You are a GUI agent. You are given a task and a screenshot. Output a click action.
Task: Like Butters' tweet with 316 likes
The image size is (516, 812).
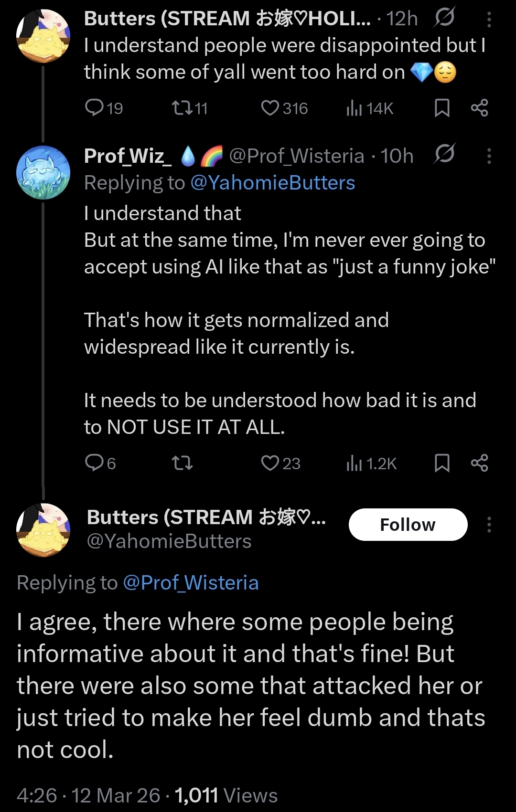[270, 108]
